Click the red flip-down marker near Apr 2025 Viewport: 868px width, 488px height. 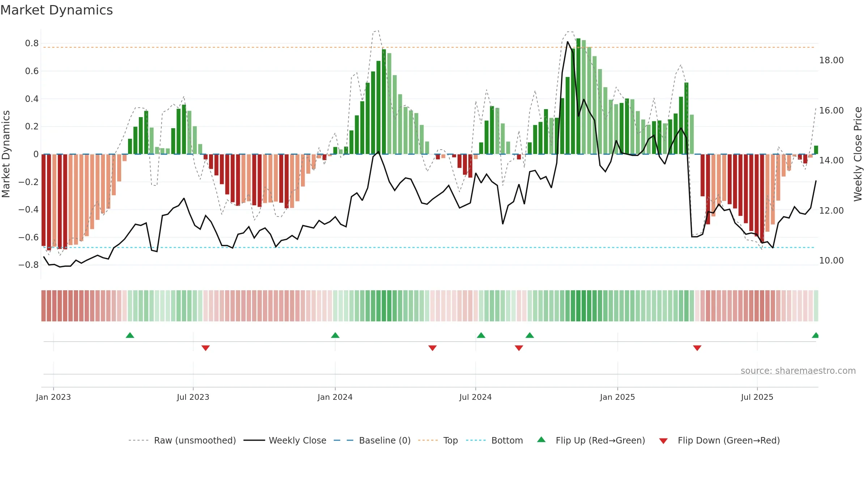coord(697,348)
